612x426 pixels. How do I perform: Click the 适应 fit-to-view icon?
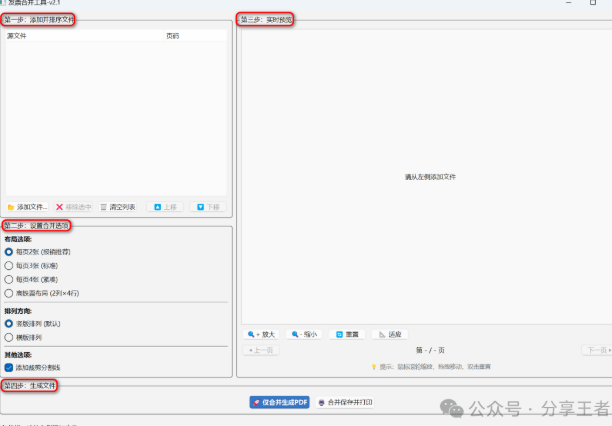coord(381,334)
